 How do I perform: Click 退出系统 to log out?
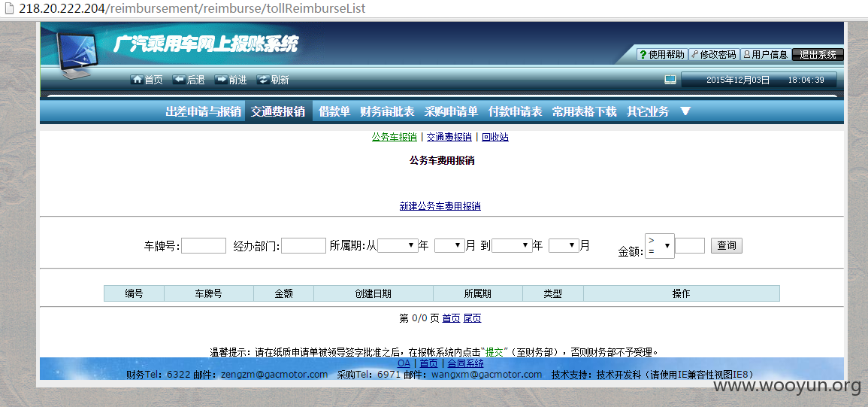click(818, 54)
